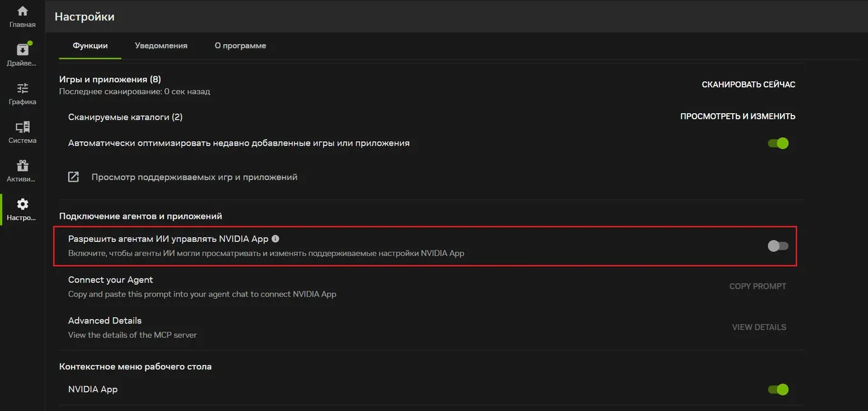Open the Графика sliders icon in sidebar
The width and height of the screenshot is (868, 411).
pos(22,88)
